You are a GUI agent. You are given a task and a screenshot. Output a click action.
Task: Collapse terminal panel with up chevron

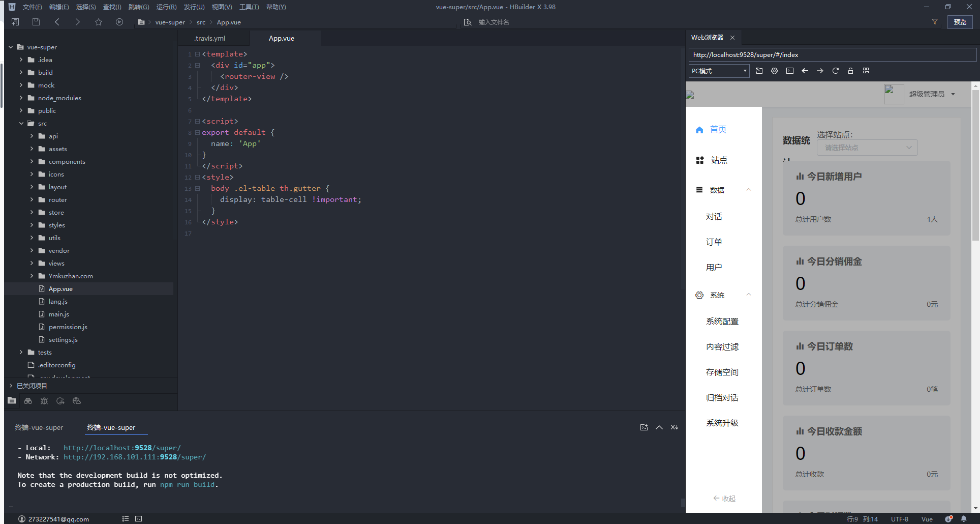coord(659,427)
